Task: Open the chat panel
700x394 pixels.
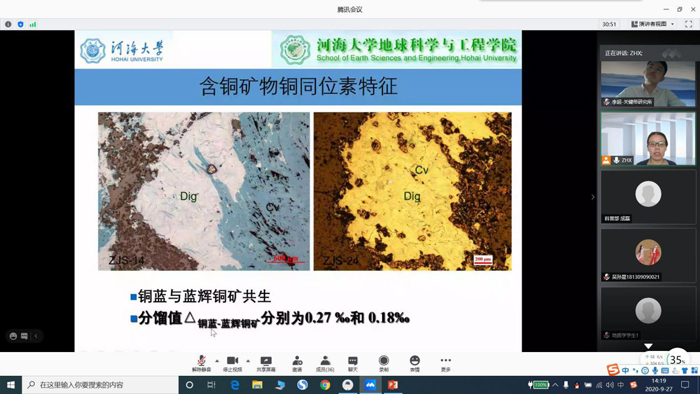Action: coord(353,363)
